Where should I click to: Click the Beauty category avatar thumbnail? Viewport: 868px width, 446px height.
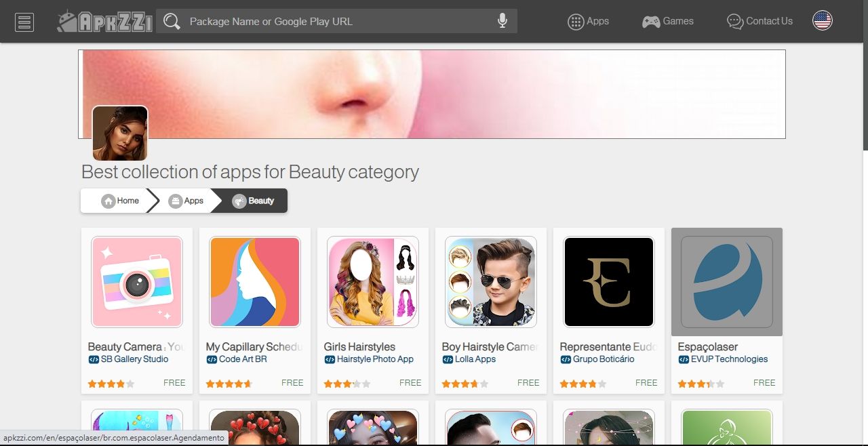120,133
